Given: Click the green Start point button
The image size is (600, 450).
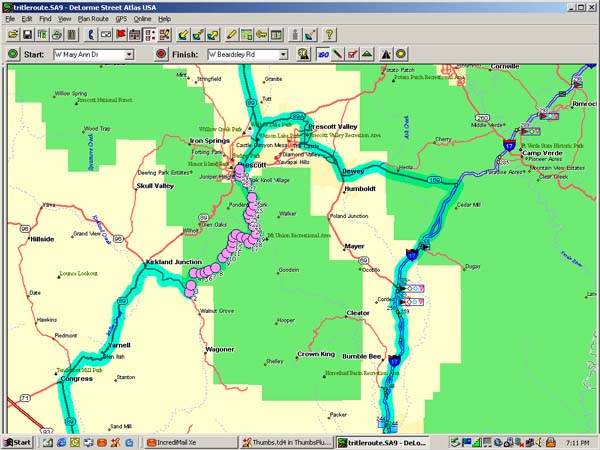Looking at the screenshot, I should point(13,54).
